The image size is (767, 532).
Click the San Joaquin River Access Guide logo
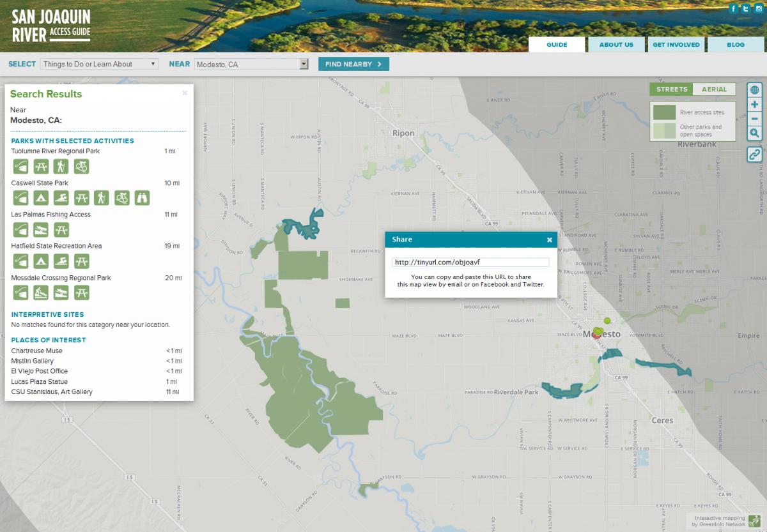pos(51,26)
